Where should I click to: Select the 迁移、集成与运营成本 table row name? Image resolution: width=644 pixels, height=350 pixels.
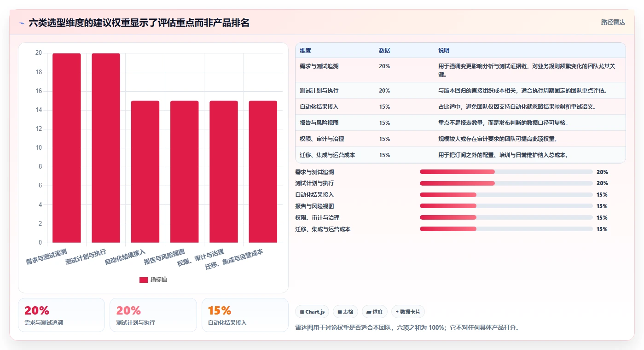pyautogui.click(x=327, y=155)
